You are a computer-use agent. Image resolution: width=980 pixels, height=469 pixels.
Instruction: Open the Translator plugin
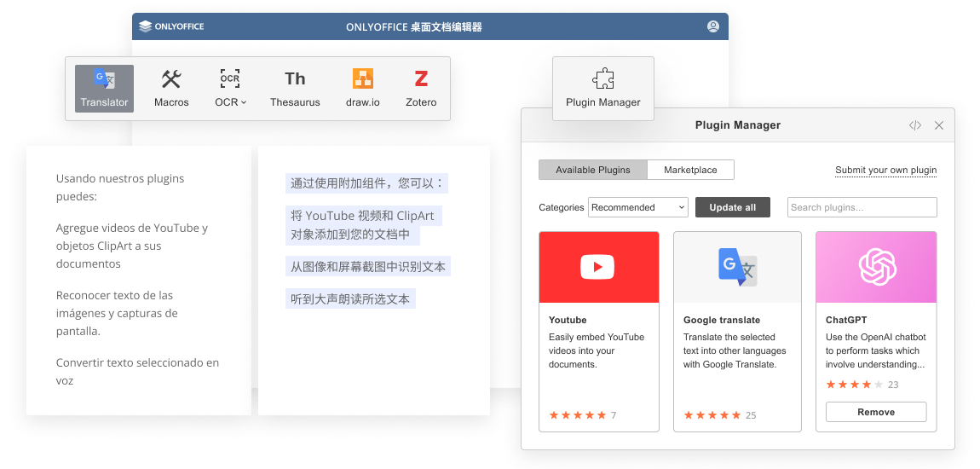click(x=104, y=88)
